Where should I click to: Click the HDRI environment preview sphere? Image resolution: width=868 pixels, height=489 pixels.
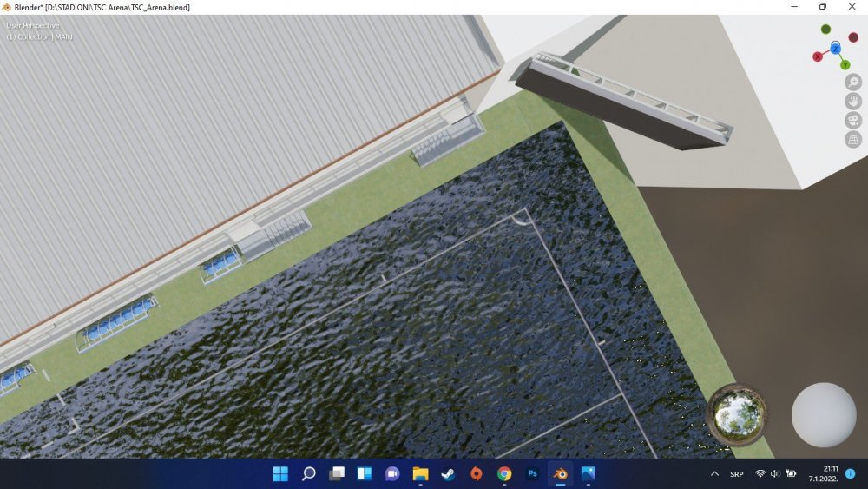tap(738, 414)
